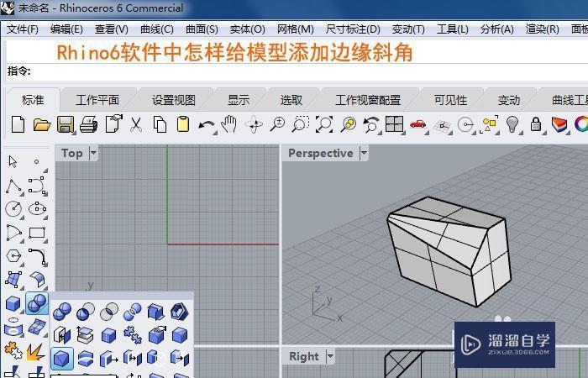588x378 pixels.
Task: Click the 4 Viewports layout icon
Action: coord(395,124)
